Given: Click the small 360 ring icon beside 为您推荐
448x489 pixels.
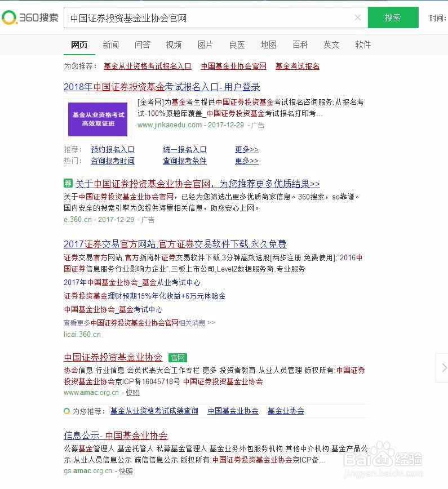Looking at the screenshot, I should click(x=66, y=411).
